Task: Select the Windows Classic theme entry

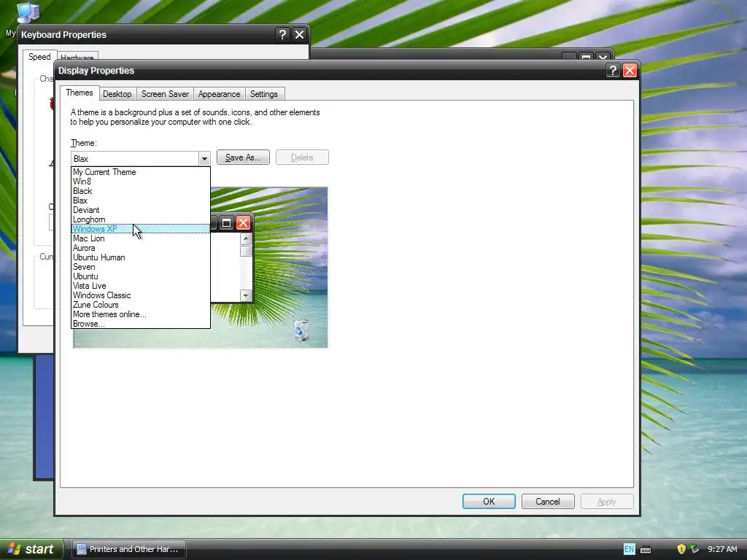Action: pyautogui.click(x=141, y=296)
